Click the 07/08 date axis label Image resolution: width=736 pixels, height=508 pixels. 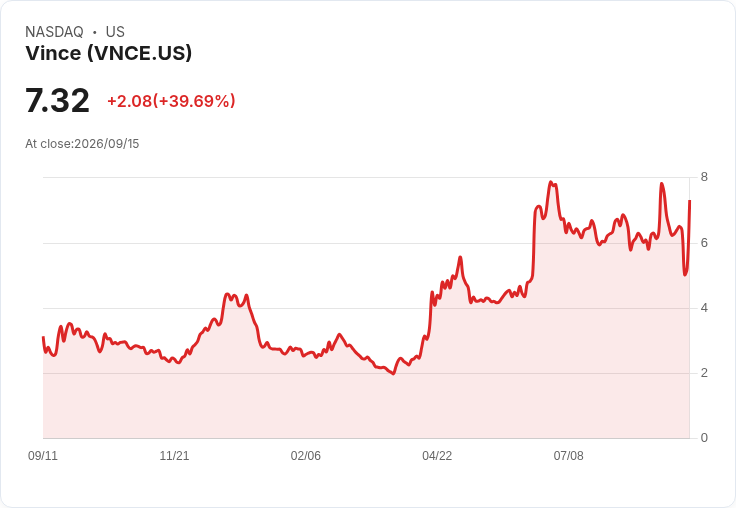(x=568, y=455)
